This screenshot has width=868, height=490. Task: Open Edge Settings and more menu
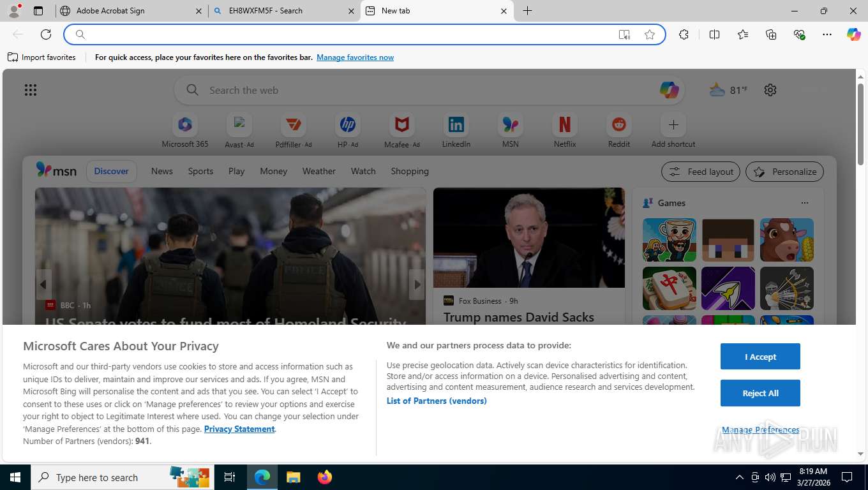click(x=827, y=34)
